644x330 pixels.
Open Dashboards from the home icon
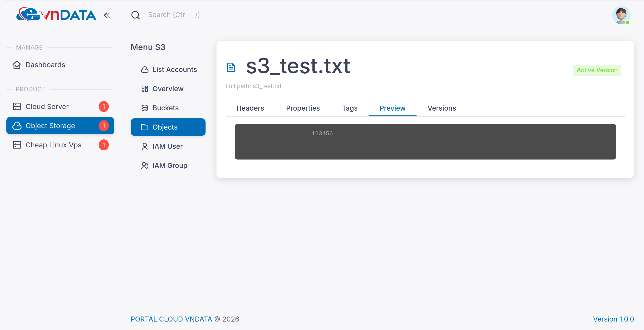[x=16, y=65]
